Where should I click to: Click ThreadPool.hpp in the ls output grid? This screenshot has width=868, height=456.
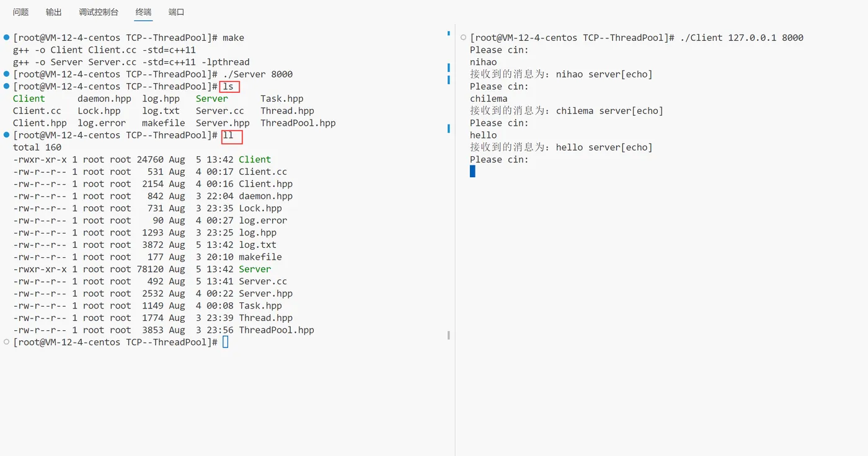pos(298,123)
